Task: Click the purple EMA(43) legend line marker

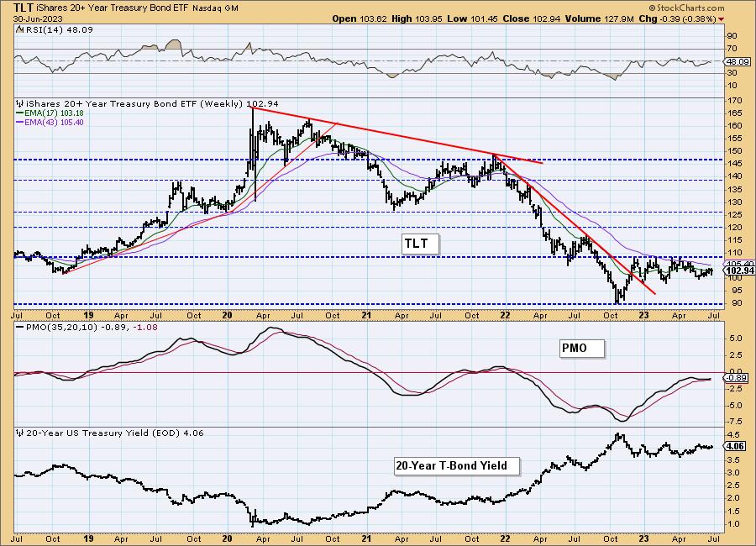Action: pos(20,123)
